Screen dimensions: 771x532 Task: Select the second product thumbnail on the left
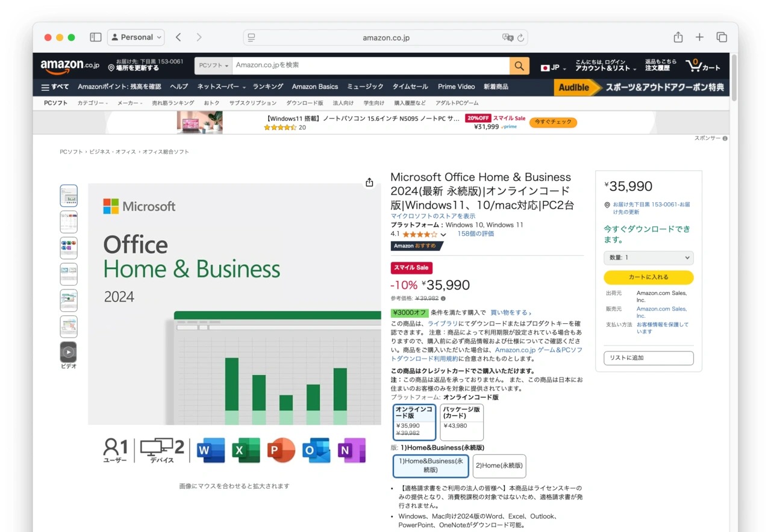pos(68,221)
